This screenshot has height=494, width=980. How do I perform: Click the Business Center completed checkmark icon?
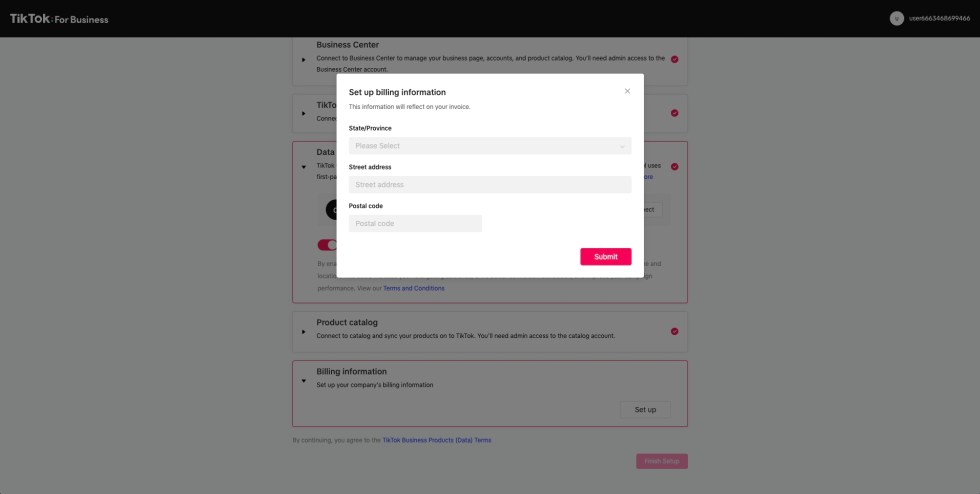(675, 59)
